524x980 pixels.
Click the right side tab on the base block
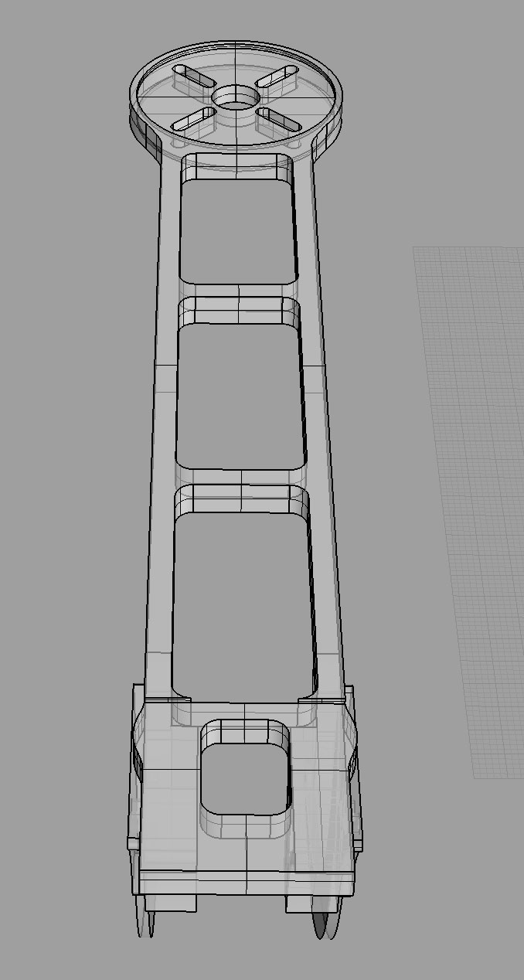point(357,842)
